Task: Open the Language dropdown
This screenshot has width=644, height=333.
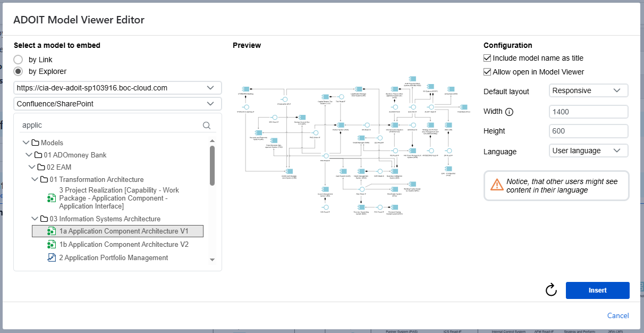Action: 588,151
